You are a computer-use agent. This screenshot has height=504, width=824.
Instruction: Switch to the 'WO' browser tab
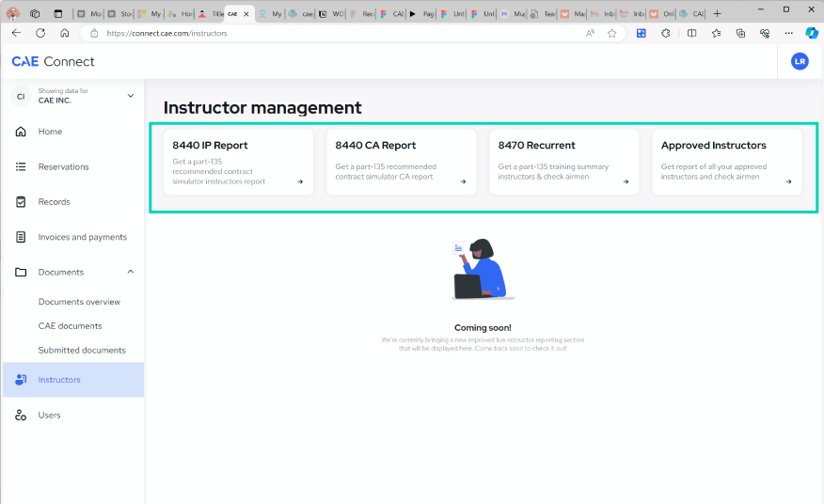331,14
